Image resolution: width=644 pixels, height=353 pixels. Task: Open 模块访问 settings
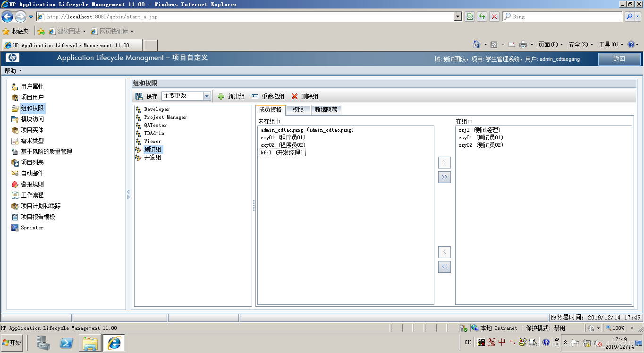[32, 119]
